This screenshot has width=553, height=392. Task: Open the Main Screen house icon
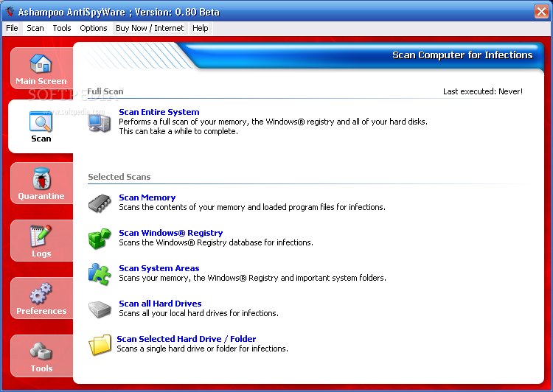point(41,64)
